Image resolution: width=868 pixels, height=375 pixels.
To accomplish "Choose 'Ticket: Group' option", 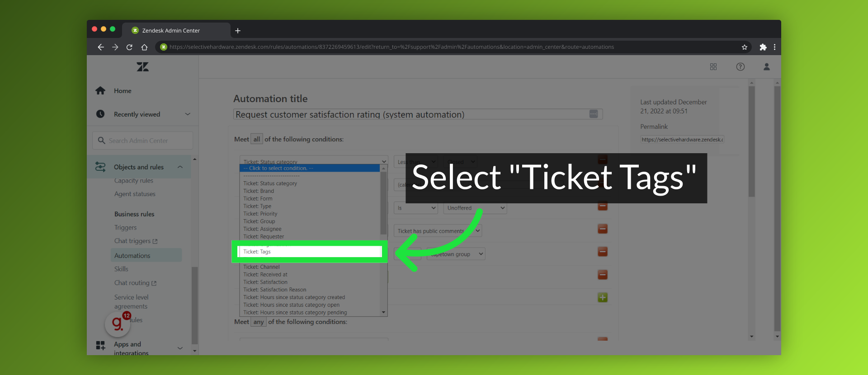I will tap(310, 221).
